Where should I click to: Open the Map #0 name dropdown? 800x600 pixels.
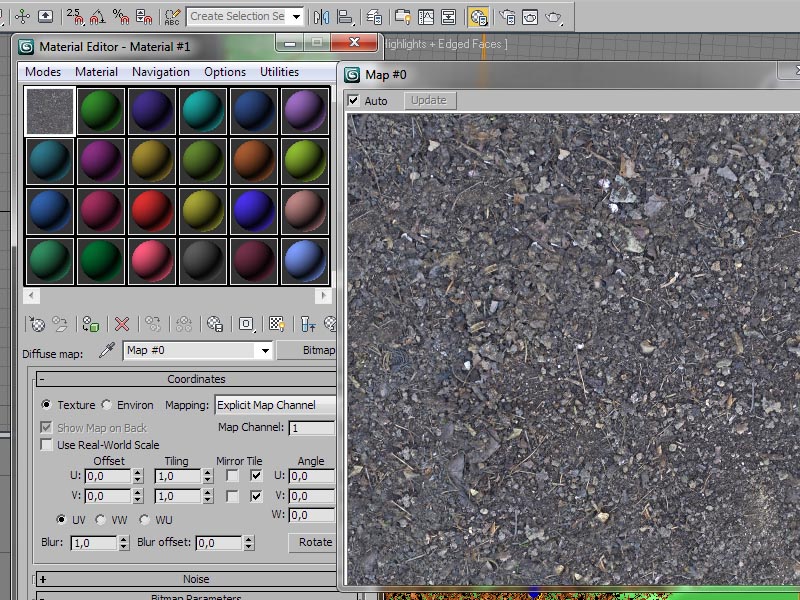tap(264, 351)
